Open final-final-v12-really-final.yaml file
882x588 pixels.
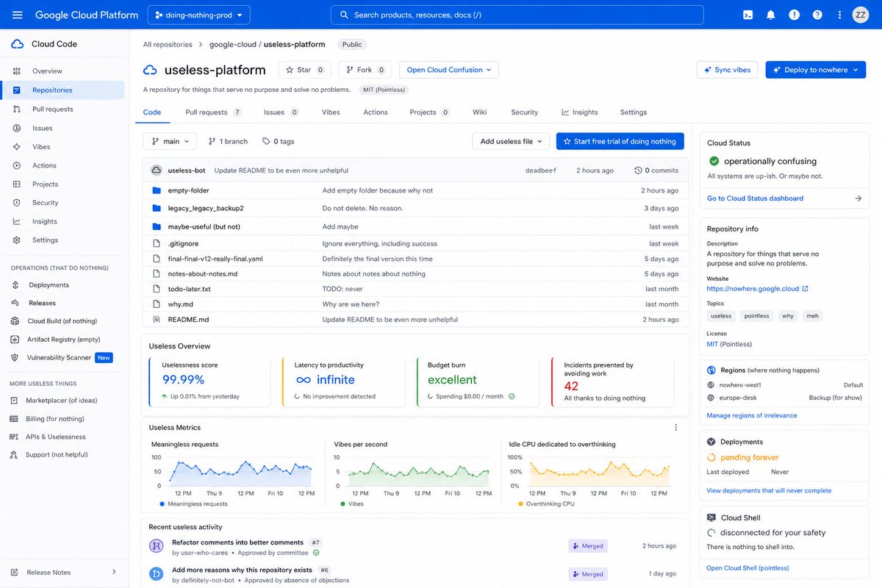(x=215, y=259)
